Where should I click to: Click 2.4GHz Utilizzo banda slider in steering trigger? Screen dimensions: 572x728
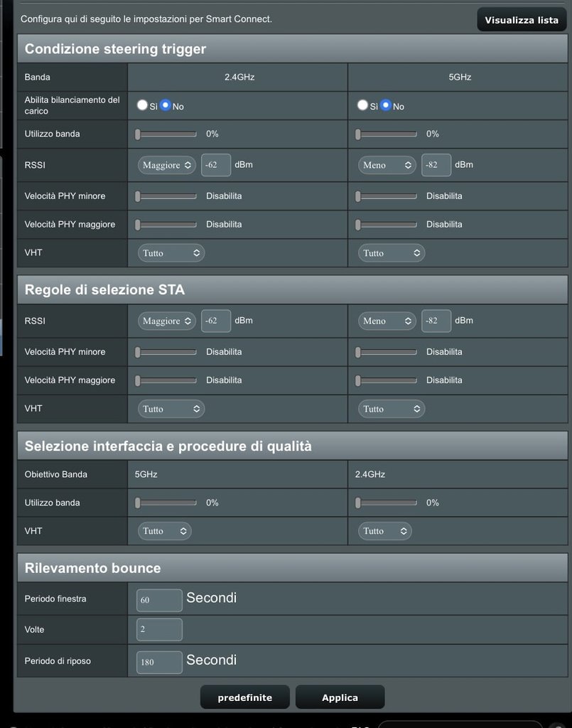166,134
